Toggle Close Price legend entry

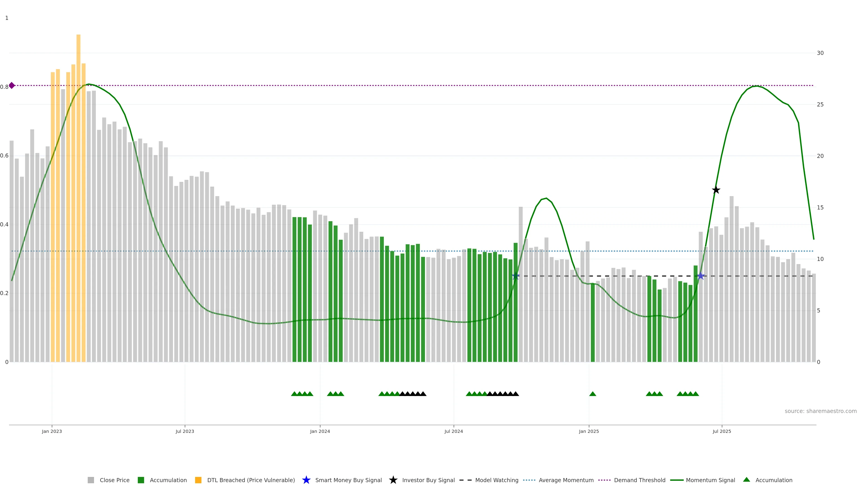(114, 480)
